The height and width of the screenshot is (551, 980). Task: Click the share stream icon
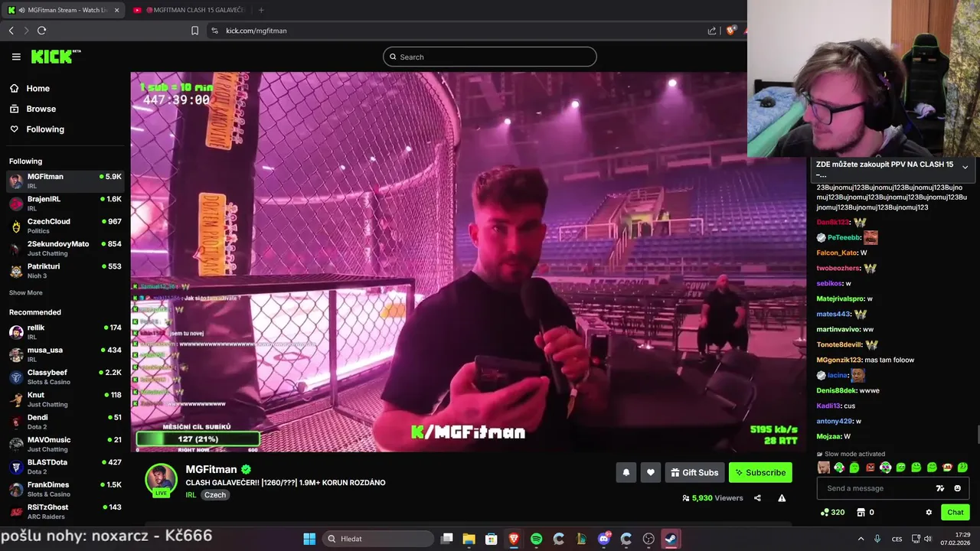pos(757,498)
